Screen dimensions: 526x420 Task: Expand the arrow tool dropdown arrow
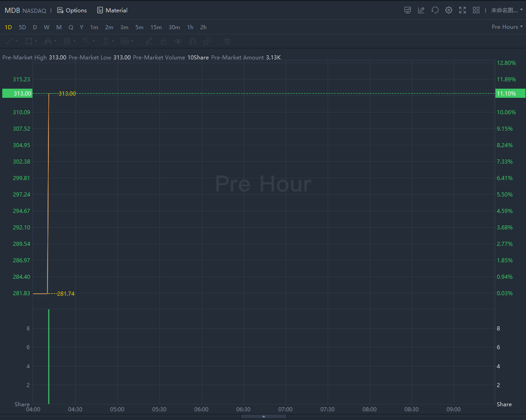coord(94,41)
